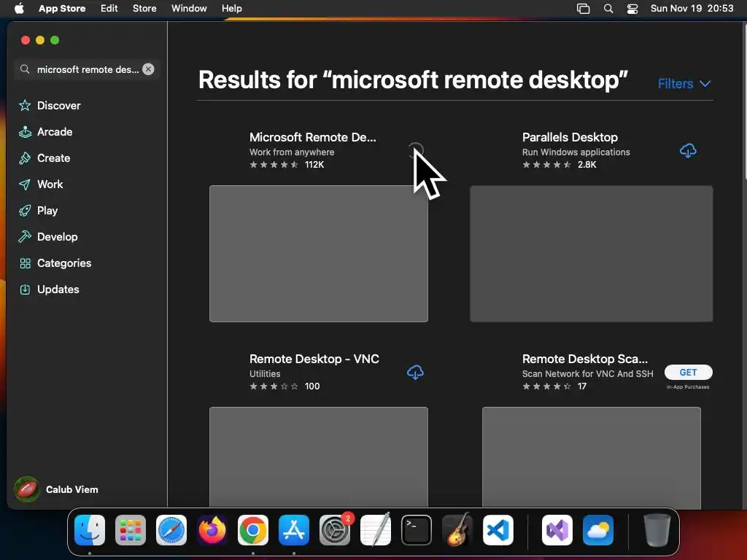Launch Terminal from the Dock
The image size is (747, 560).
pyautogui.click(x=417, y=530)
